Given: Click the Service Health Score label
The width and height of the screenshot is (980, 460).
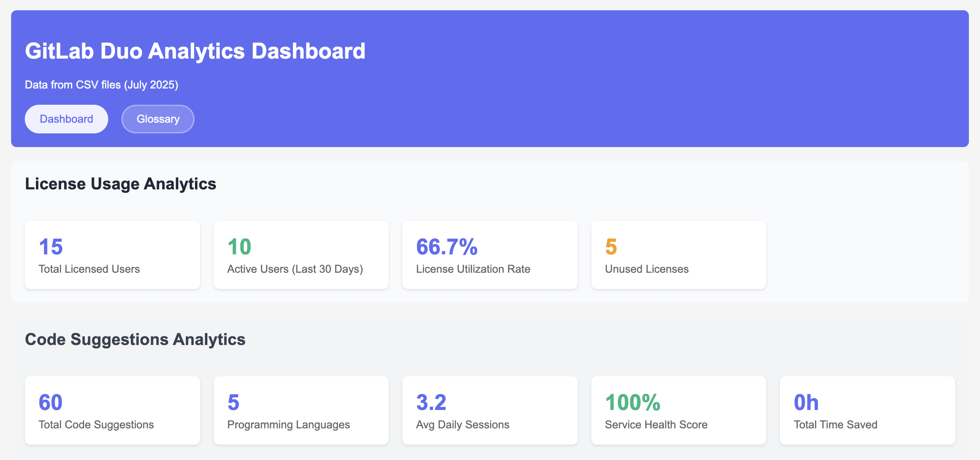Looking at the screenshot, I should [656, 425].
